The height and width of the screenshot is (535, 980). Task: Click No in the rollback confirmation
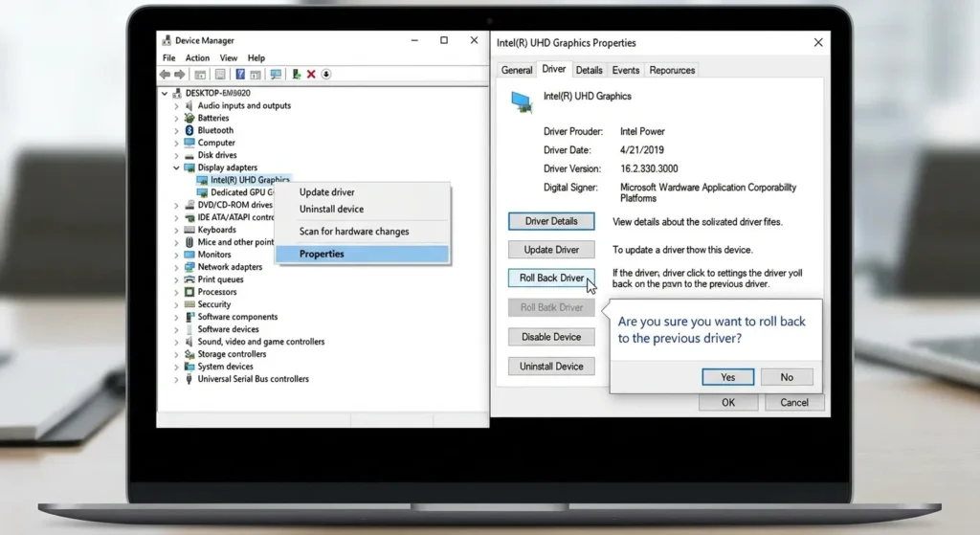(787, 377)
